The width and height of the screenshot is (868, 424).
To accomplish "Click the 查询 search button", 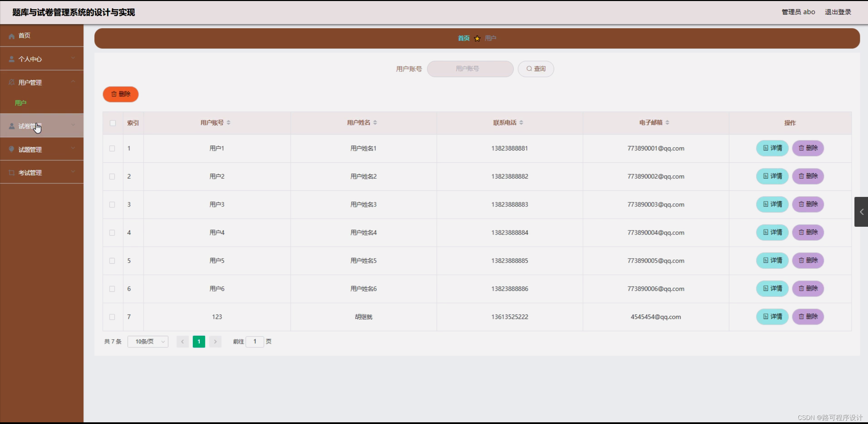I will pos(536,69).
